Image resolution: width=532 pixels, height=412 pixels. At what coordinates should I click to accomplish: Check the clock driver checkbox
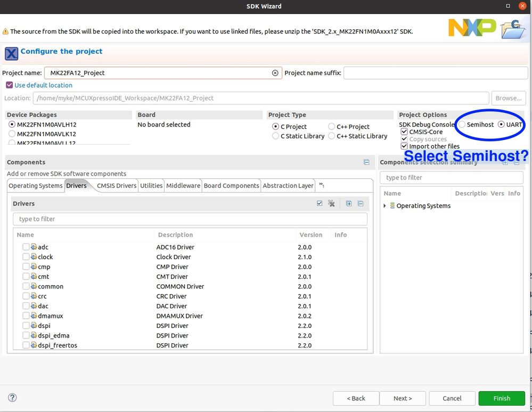coord(26,257)
